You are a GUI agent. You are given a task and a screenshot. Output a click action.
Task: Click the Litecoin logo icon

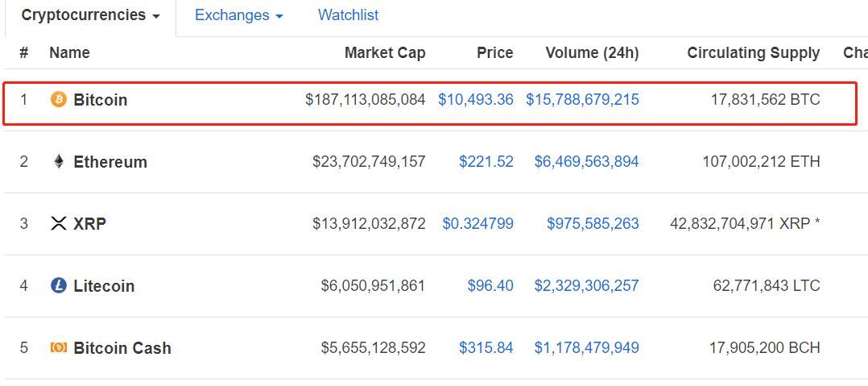coord(58,286)
